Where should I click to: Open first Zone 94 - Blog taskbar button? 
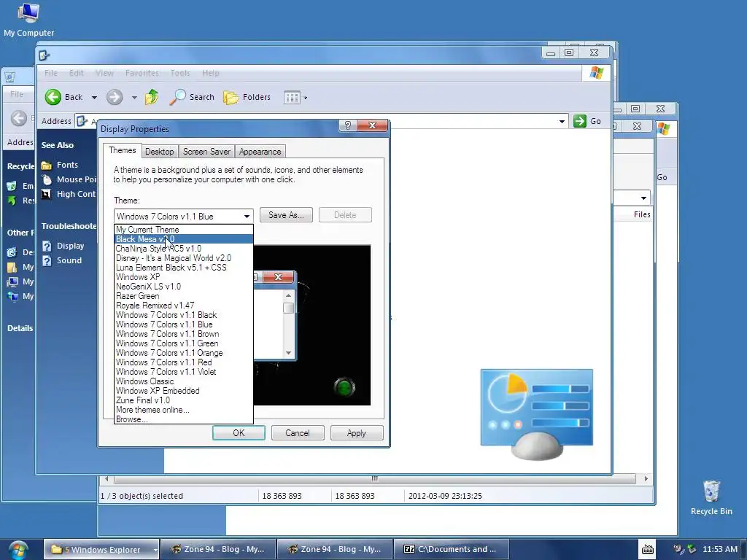(x=218, y=550)
